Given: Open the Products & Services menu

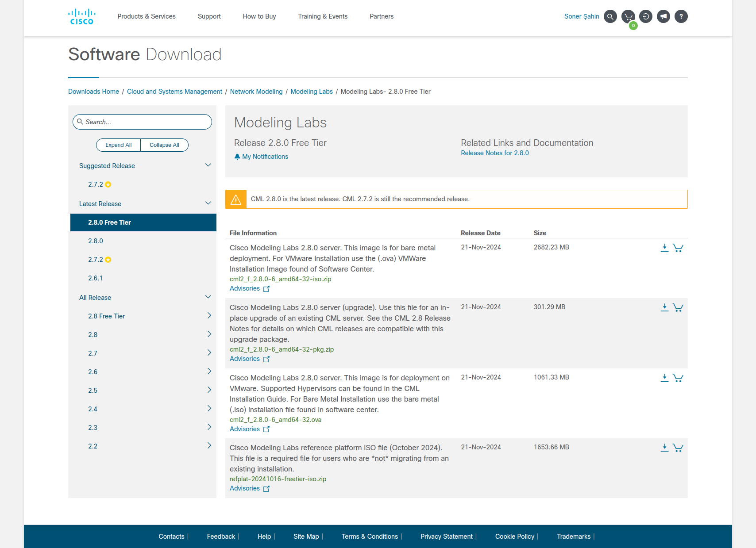Looking at the screenshot, I should pos(147,16).
